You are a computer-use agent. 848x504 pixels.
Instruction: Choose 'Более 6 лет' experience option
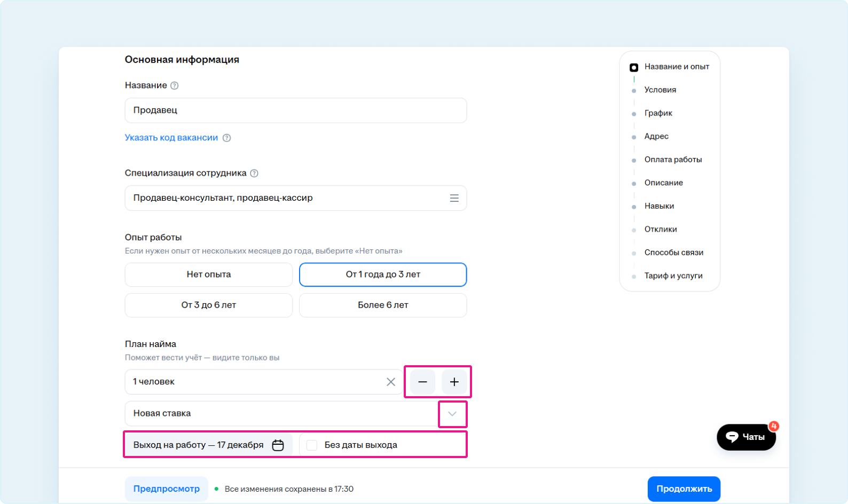coord(382,305)
